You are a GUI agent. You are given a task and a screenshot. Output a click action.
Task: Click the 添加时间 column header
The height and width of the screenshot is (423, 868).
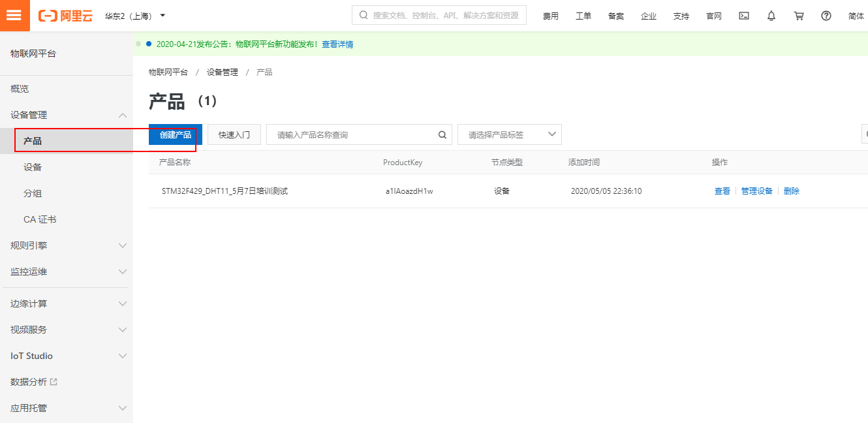[x=584, y=163]
